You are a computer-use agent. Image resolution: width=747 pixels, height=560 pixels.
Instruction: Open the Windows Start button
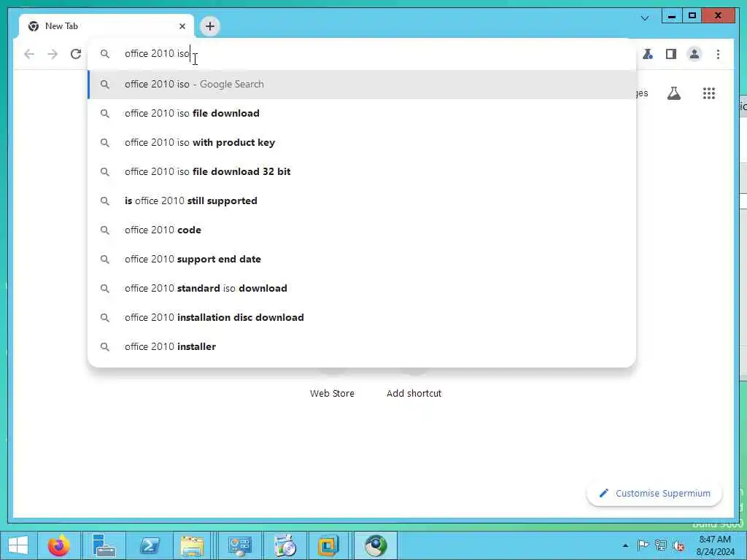pyautogui.click(x=18, y=545)
